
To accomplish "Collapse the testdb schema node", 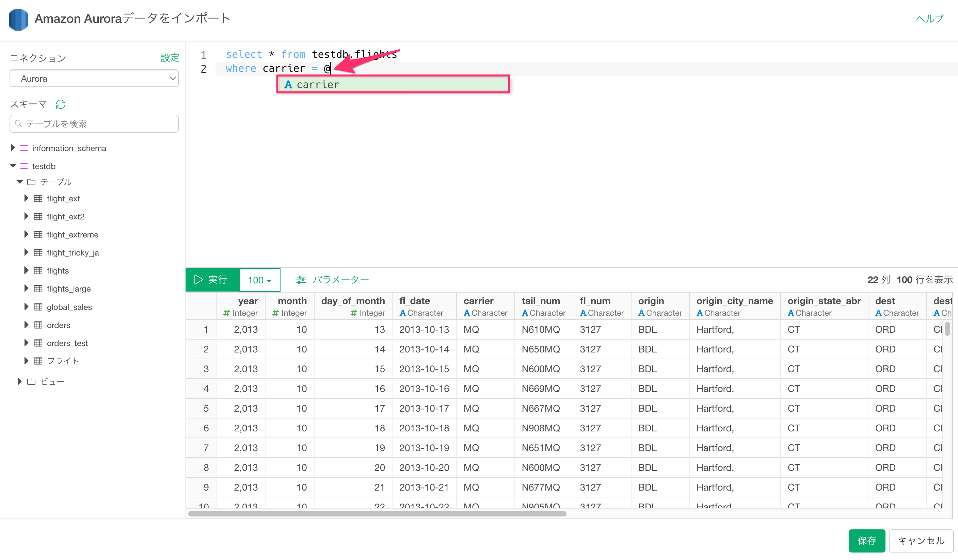I will click(13, 166).
